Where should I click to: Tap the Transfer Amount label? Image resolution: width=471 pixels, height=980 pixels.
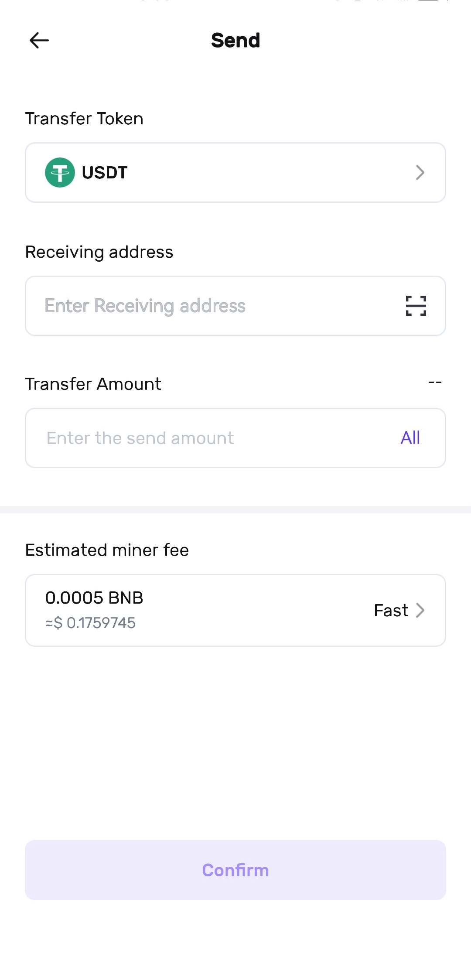tap(93, 384)
